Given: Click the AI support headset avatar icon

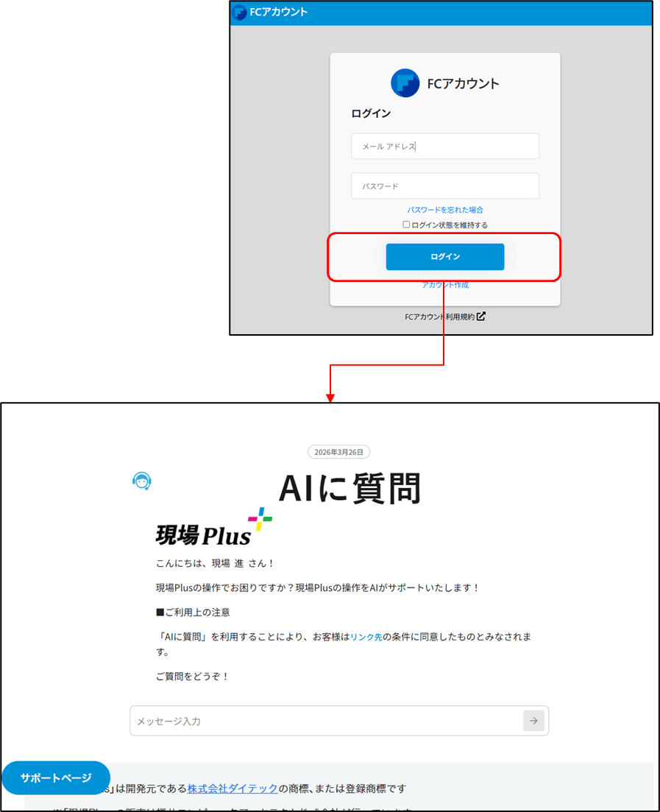Looking at the screenshot, I should pyautogui.click(x=142, y=481).
